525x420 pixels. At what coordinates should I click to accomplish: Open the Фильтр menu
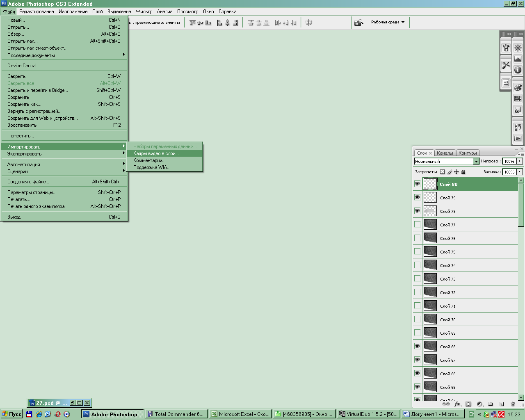tap(144, 11)
